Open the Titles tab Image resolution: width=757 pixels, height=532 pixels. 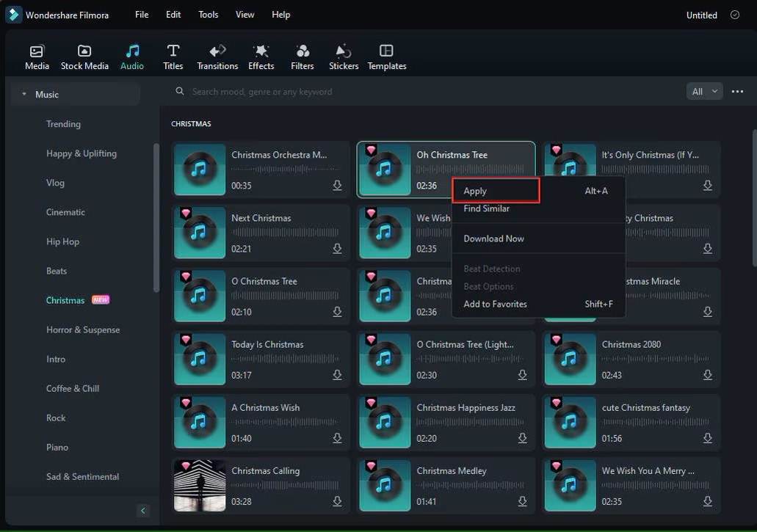[x=173, y=57]
